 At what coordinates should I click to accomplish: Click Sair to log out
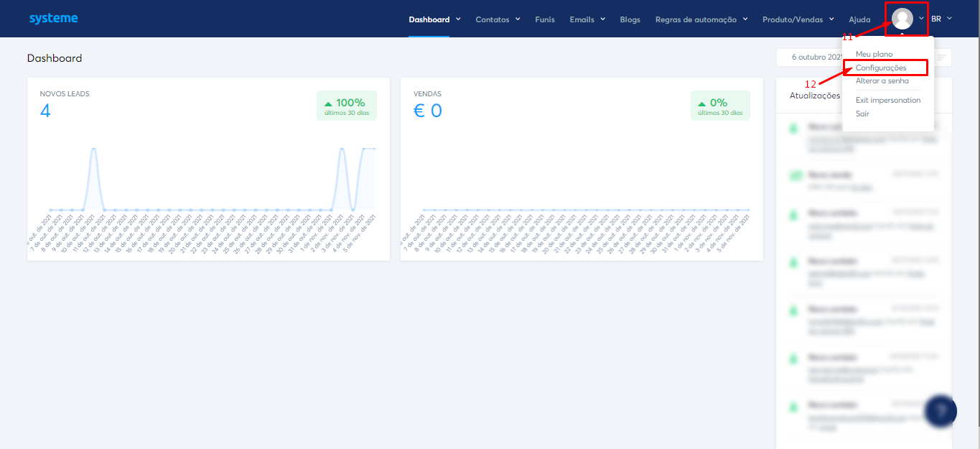(x=862, y=114)
